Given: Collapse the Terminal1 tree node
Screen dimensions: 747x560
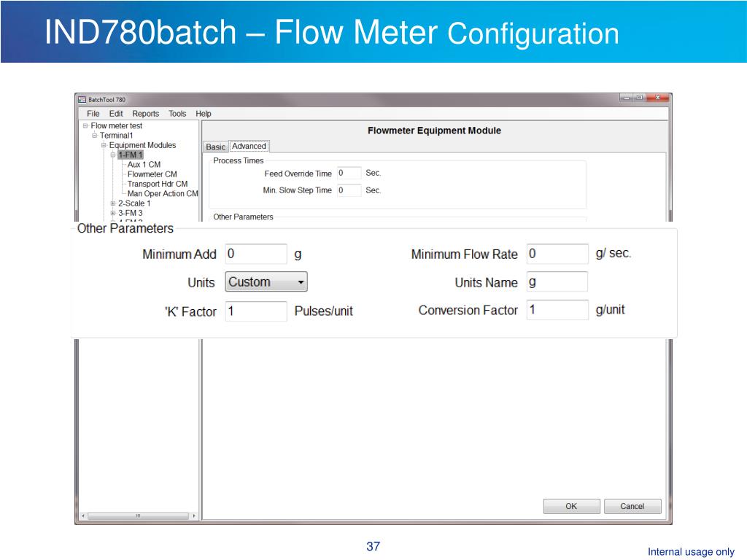Looking at the screenshot, I should pos(94,135).
